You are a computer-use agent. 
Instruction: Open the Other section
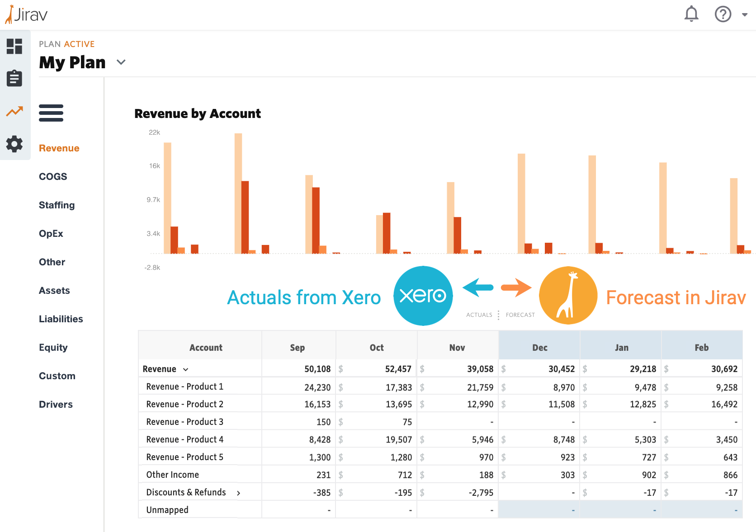[52, 262]
